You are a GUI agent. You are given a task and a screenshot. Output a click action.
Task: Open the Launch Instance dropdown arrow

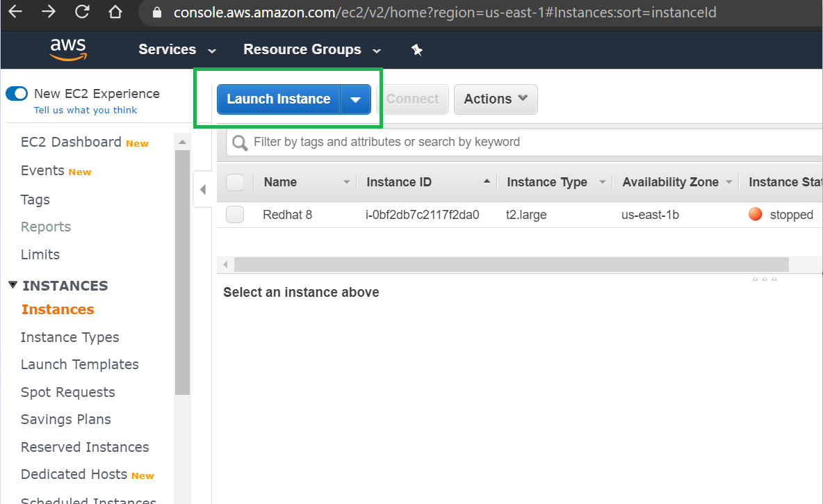[356, 99]
